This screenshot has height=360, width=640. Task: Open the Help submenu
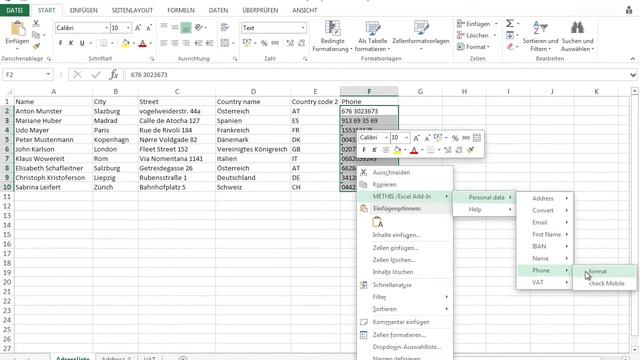485,209
